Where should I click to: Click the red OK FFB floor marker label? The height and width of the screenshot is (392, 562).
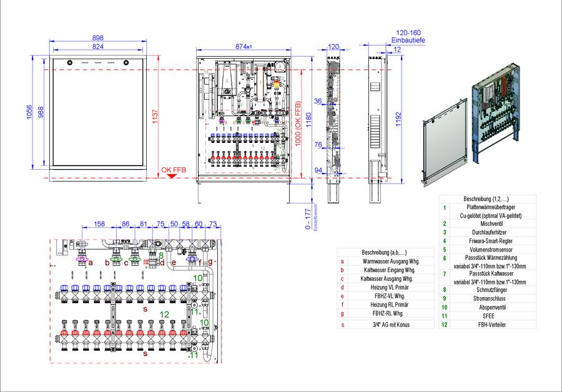(x=174, y=170)
